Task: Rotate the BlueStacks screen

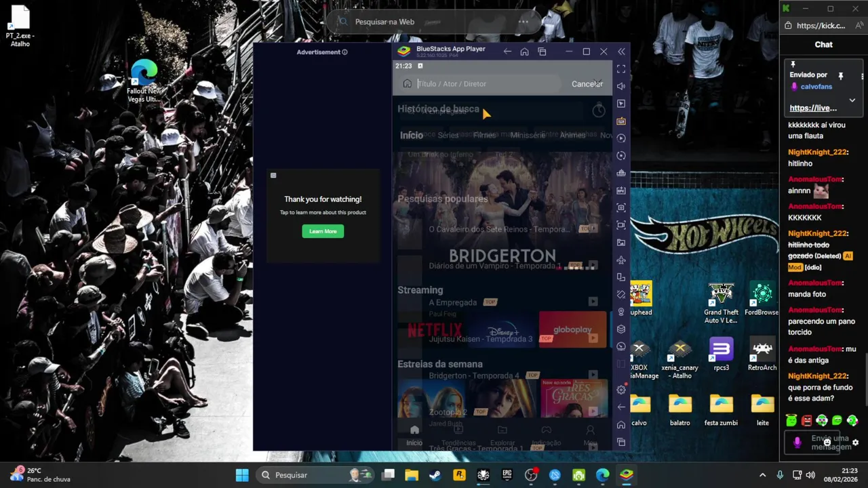Action: click(621, 277)
